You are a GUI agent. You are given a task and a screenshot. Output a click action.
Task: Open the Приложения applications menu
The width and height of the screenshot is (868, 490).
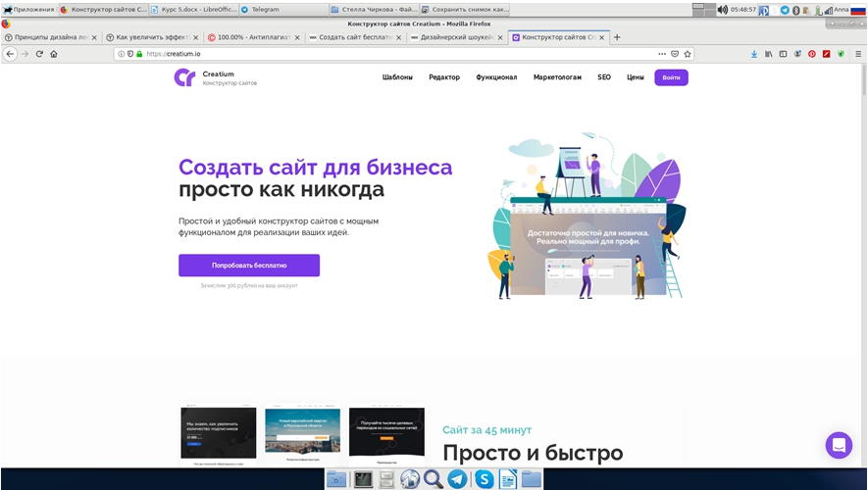pyautogui.click(x=27, y=9)
